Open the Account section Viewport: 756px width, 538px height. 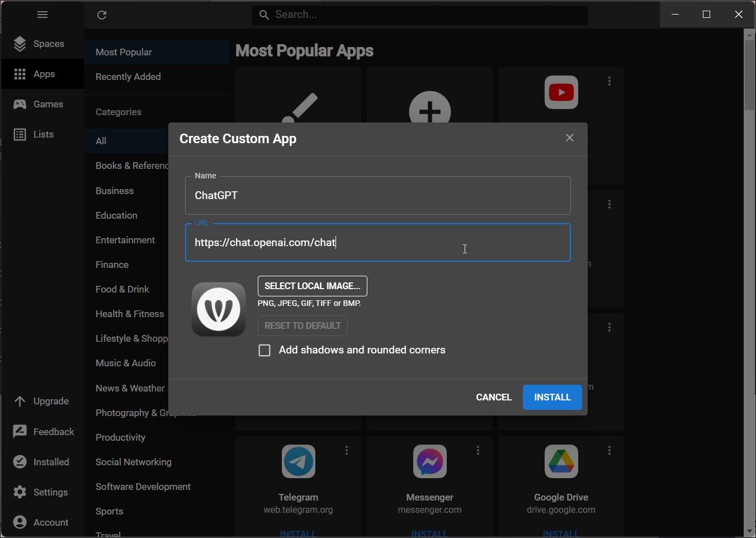click(20, 522)
